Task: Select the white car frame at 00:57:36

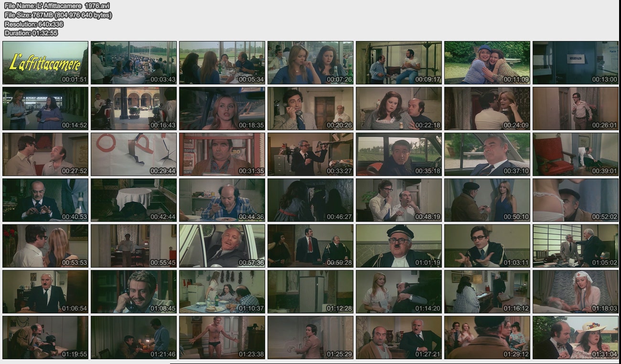Action: (x=222, y=246)
